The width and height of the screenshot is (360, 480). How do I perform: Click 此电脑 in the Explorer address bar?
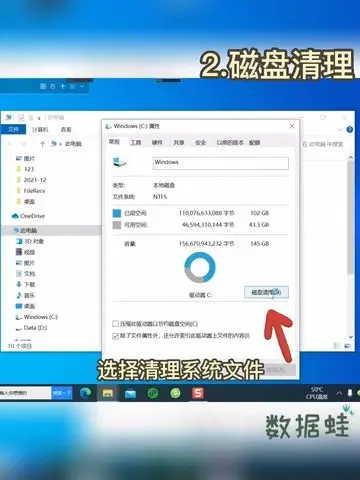pos(73,144)
